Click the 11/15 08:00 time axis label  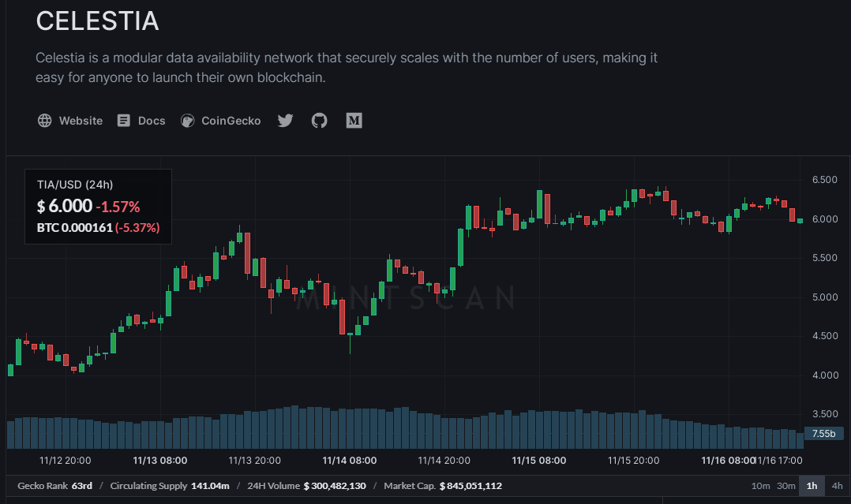(539, 460)
